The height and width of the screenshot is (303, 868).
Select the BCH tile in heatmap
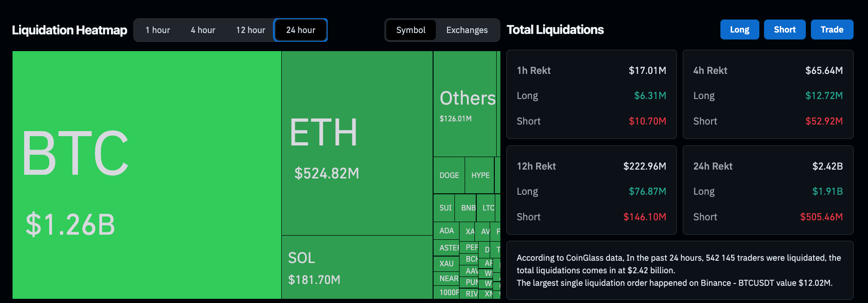[x=469, y=259]
